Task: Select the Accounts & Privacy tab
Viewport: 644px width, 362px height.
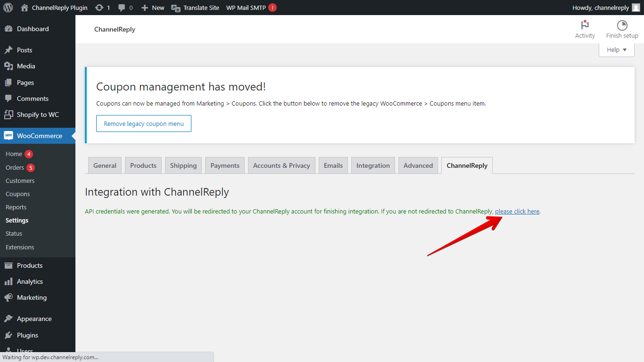Action: coord(281,165)
